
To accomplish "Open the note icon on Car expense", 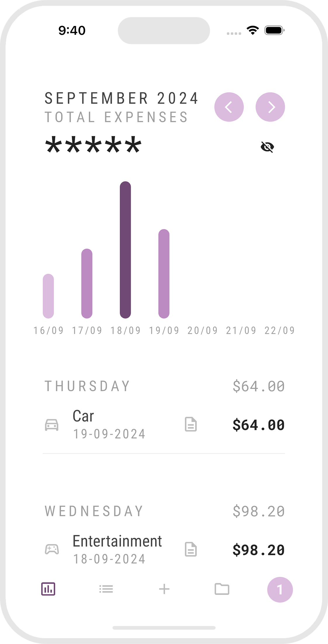I will tap(191, 424).
